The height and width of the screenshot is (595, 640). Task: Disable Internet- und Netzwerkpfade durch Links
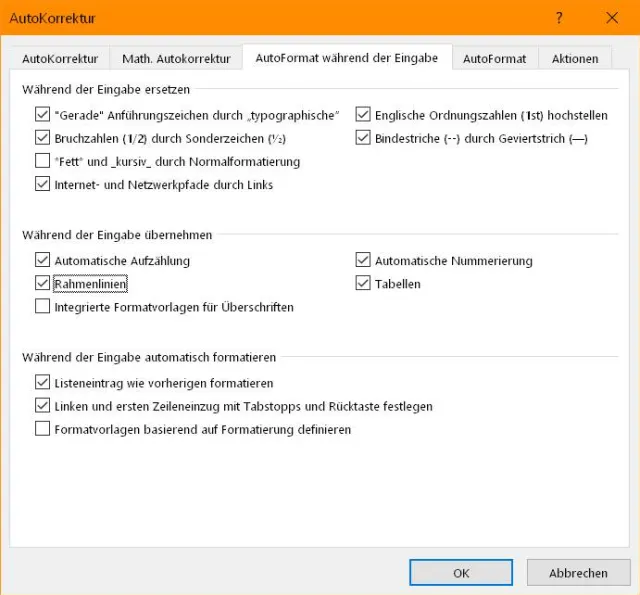42,184
